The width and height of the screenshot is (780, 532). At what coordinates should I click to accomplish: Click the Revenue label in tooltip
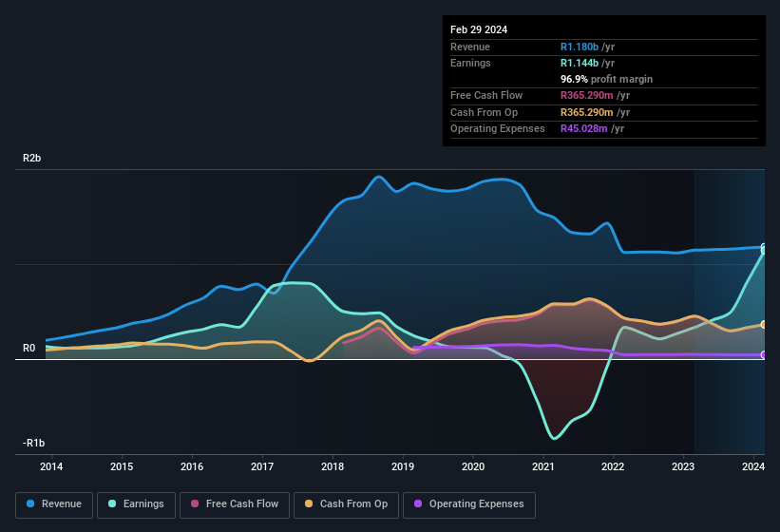(470, 47)
